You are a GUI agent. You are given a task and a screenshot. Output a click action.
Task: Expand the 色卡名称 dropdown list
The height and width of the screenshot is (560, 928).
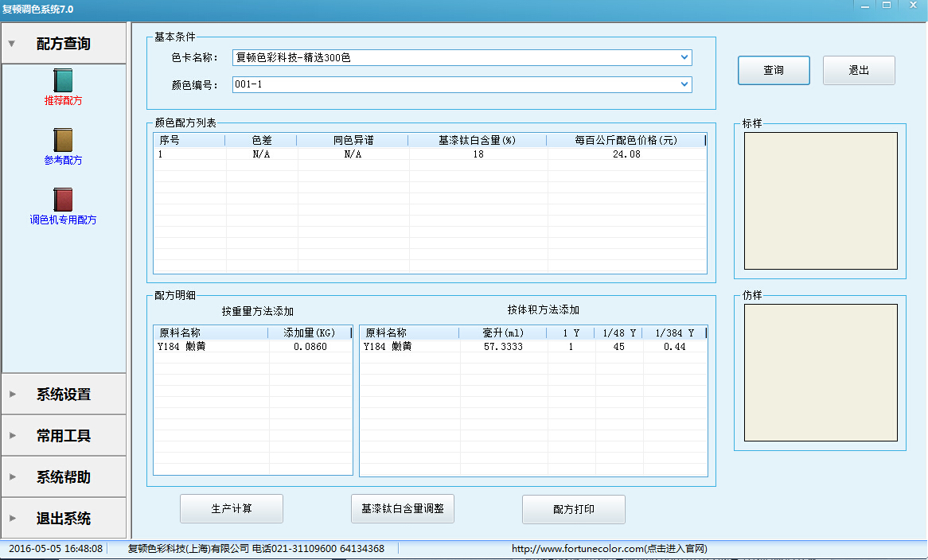tap(684, 57)
